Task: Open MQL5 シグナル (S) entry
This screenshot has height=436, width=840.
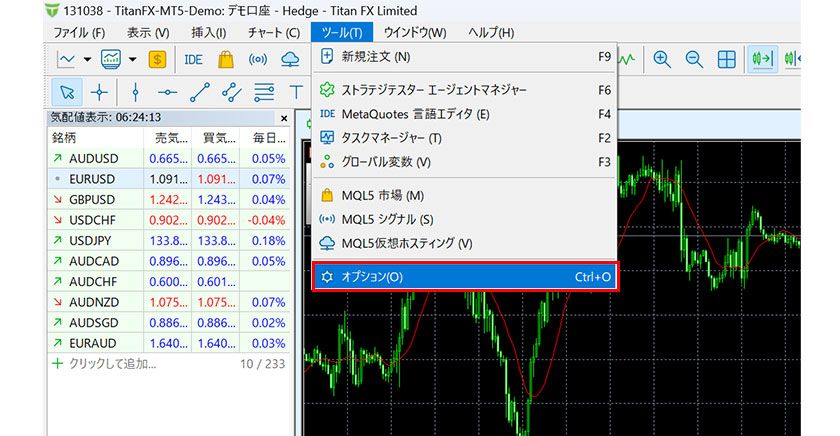Action: coord(464,220)
